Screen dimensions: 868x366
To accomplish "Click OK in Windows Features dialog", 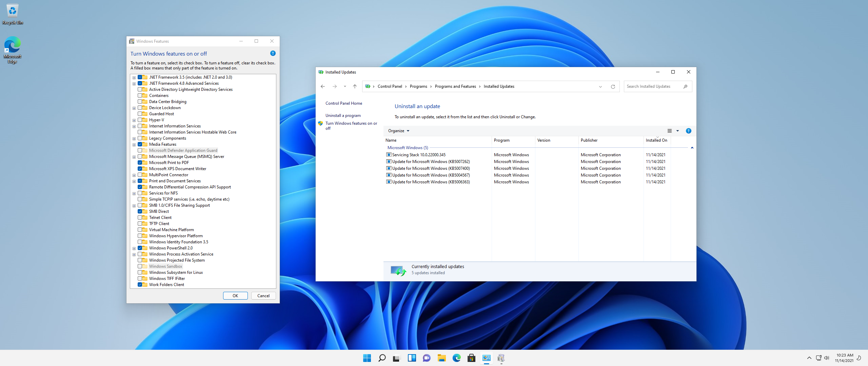I will coord(235,296).
